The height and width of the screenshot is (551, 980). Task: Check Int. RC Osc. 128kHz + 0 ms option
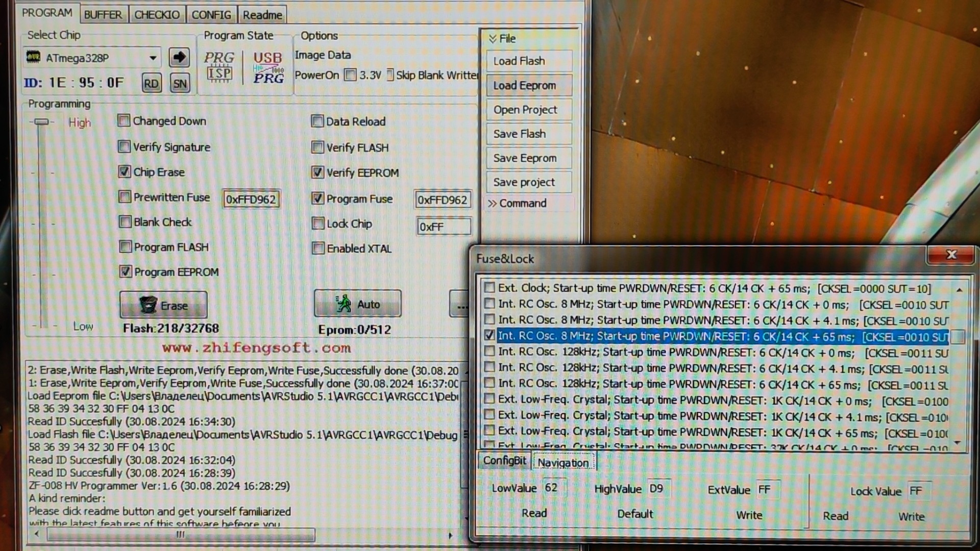(x=489, y=351)
